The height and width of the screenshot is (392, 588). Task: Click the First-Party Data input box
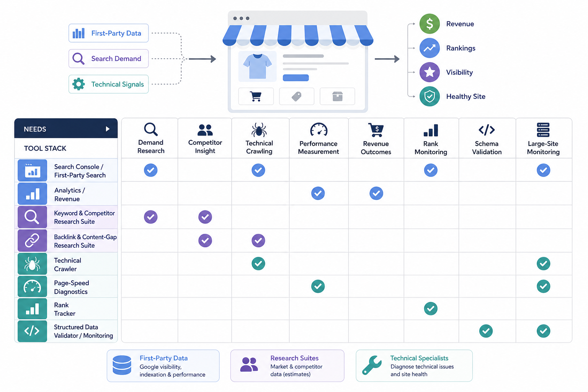click(109, 33)
